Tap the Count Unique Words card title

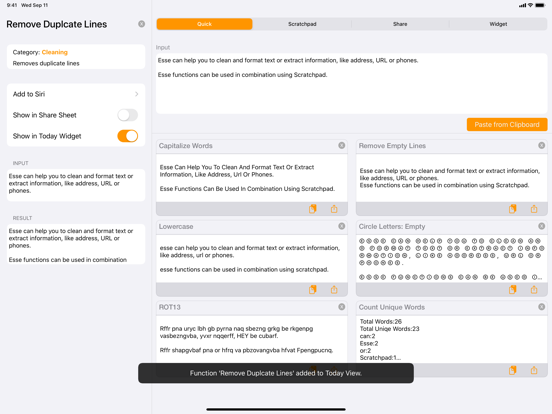pos(391,307)
